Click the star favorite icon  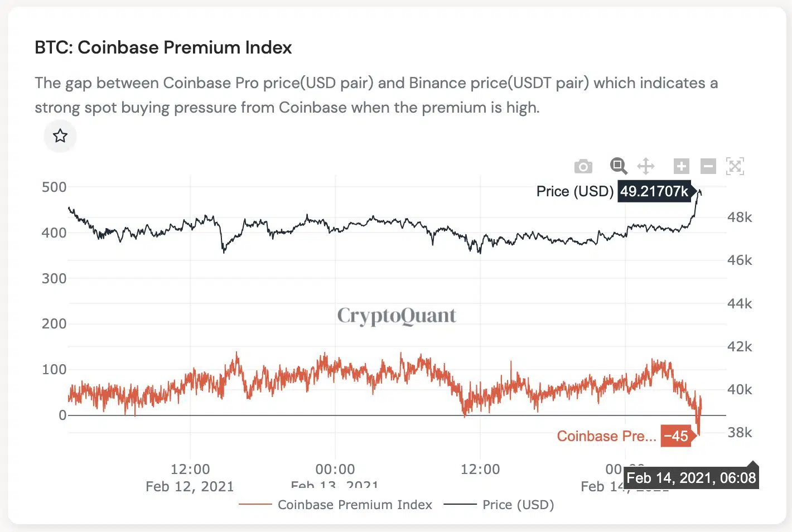(x=60, y=136)
